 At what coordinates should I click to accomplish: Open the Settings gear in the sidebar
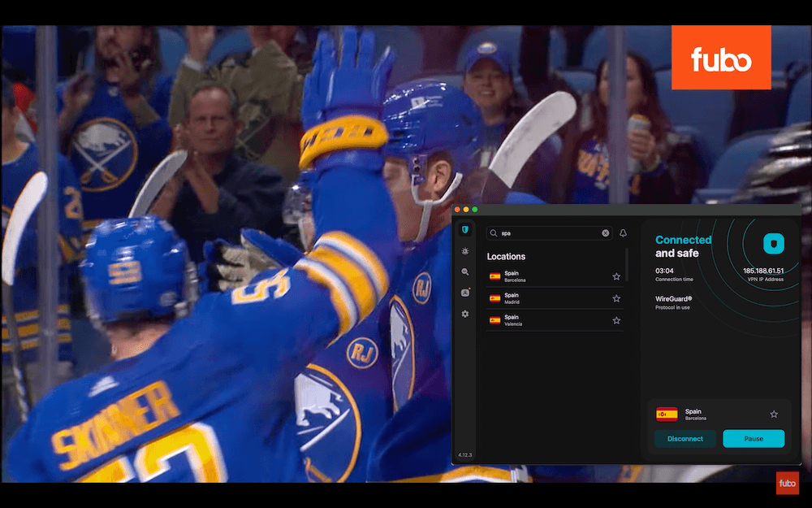coord(465,314)
